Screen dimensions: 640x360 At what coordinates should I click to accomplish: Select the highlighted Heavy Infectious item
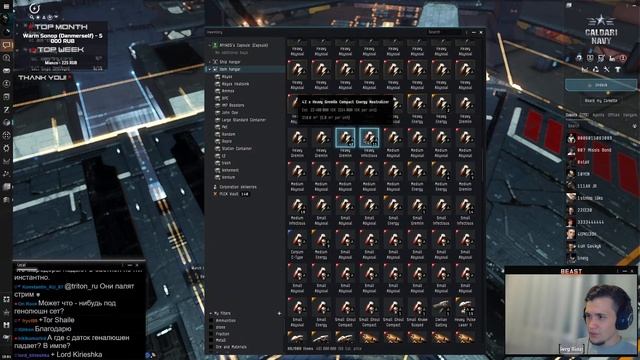click(369, 137)
